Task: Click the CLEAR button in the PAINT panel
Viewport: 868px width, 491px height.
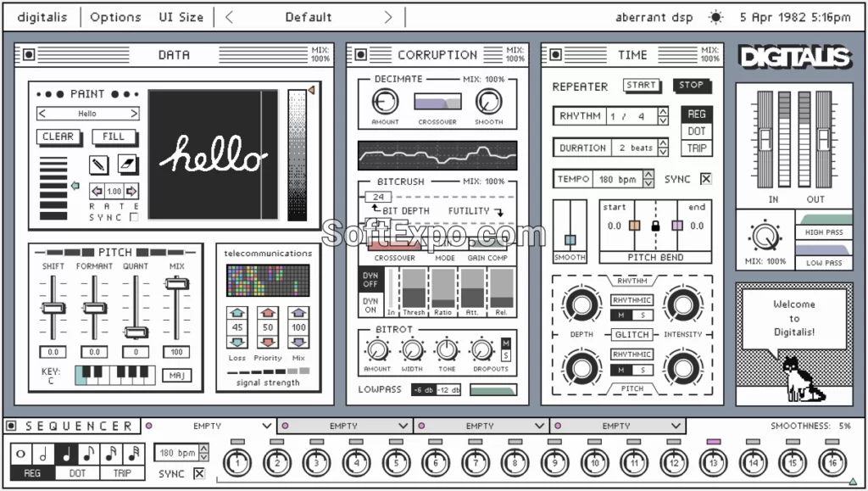Action: click(58, 137)
